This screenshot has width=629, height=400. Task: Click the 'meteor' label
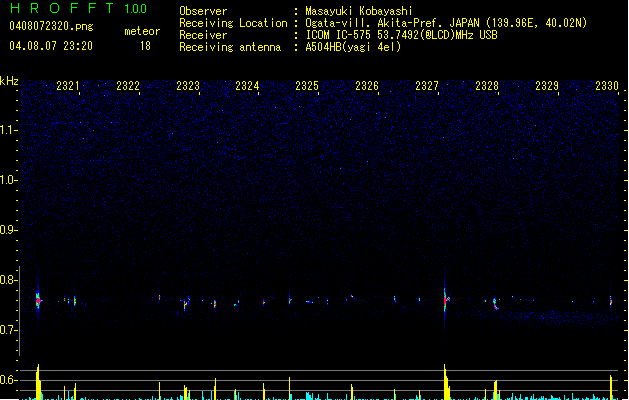point(142,31)
